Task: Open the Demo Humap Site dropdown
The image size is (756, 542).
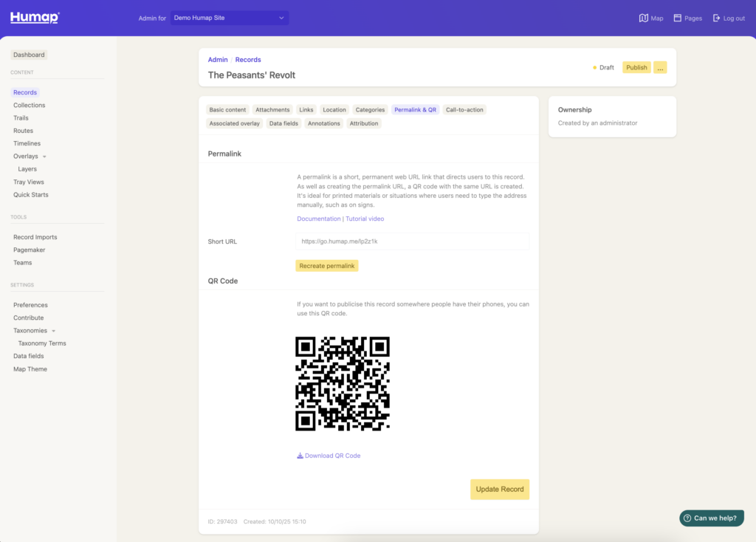Action: click(229, 18)
